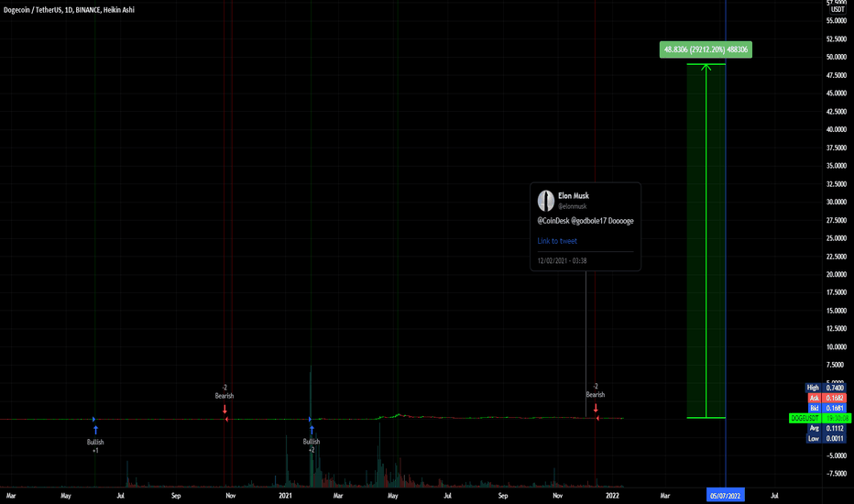
Task: Click the green DOGEUSDT price label
Action: (820, 419)
